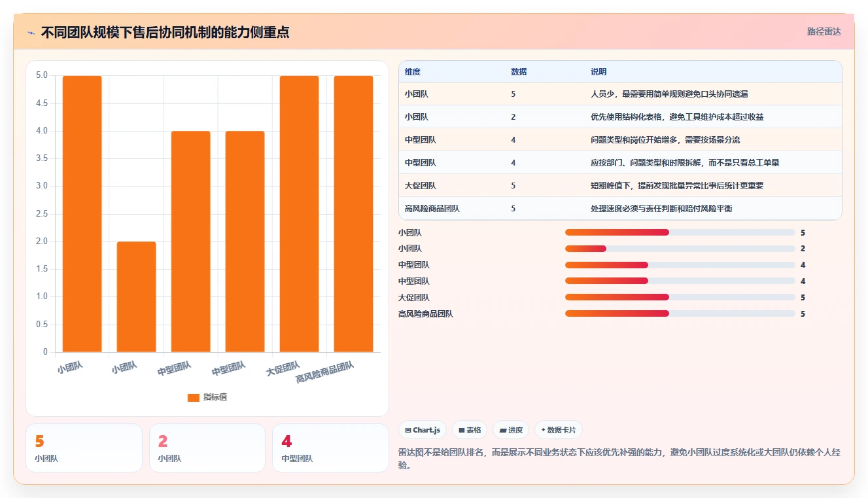
Task: Click the 大促团队 progress bar
Action: coord(680,297)
